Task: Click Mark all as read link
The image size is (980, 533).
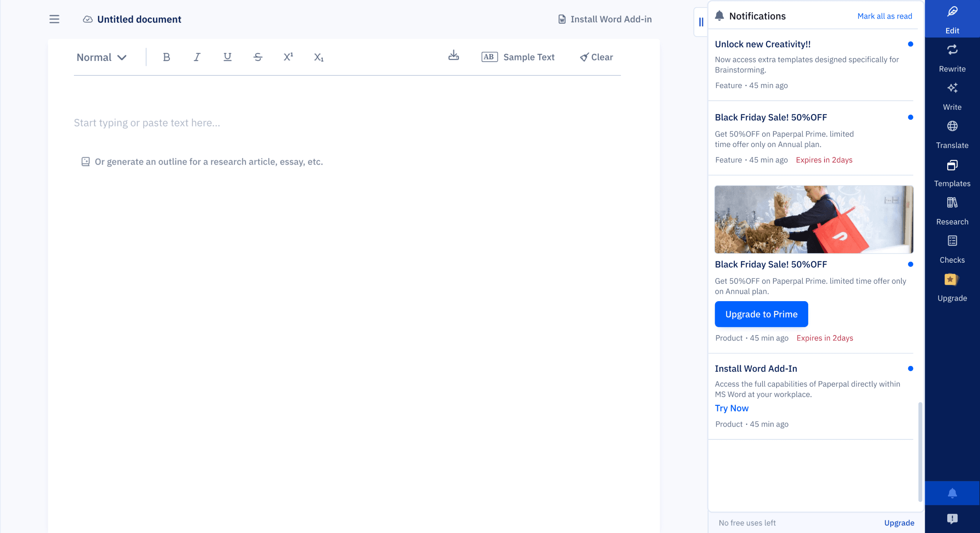Action: pyautogui.click(x=885, y=16)
